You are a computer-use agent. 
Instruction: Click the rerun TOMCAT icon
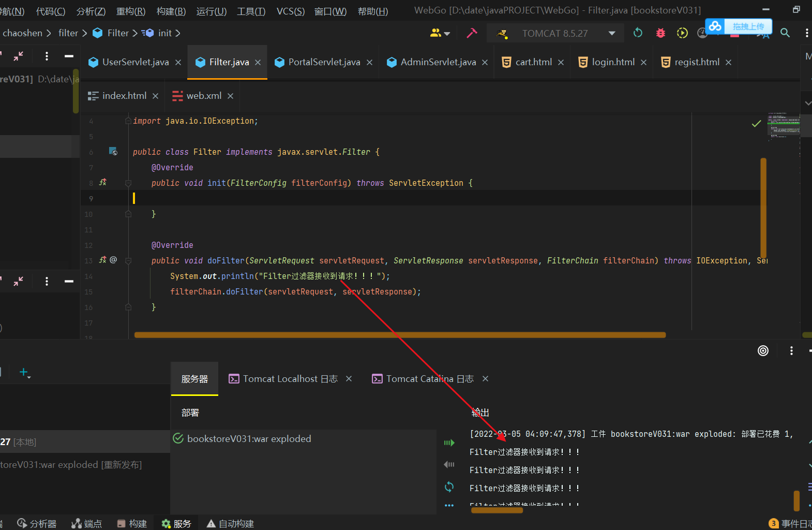638,33
